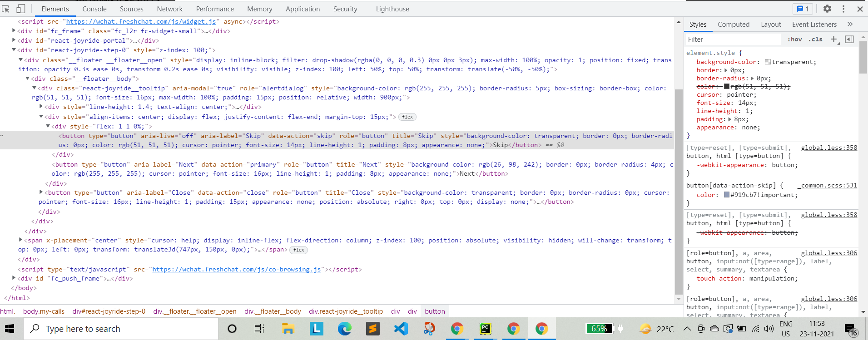Viewport: 868px width, 340px height.
Task: Click the flex badge on align-items div
Action: click(407, 117)
